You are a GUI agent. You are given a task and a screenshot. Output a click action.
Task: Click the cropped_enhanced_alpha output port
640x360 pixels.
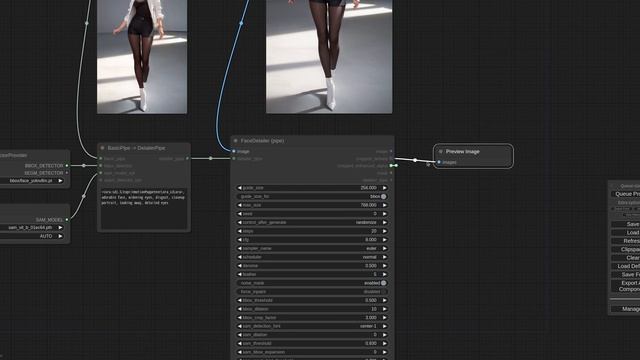(x=391, y=166)
